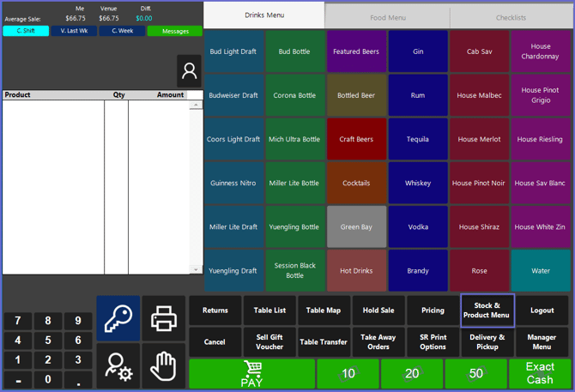
Task: Open the Whiskey category list
Action: [x=418, y=183]
